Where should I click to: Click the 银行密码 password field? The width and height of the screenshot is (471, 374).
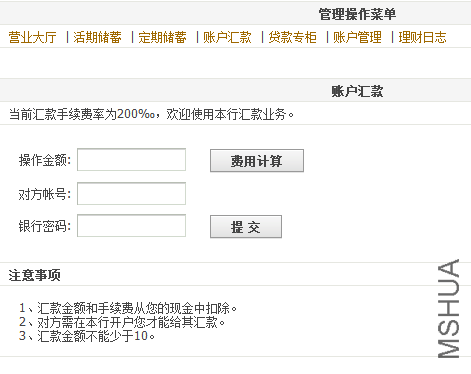[x=131, y=226]
